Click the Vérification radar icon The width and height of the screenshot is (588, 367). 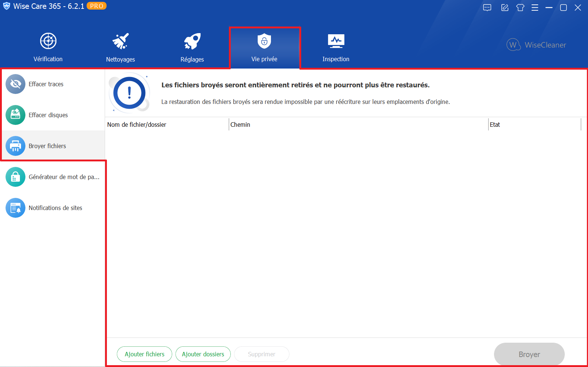pyautogui.click(x=48, y=41)
